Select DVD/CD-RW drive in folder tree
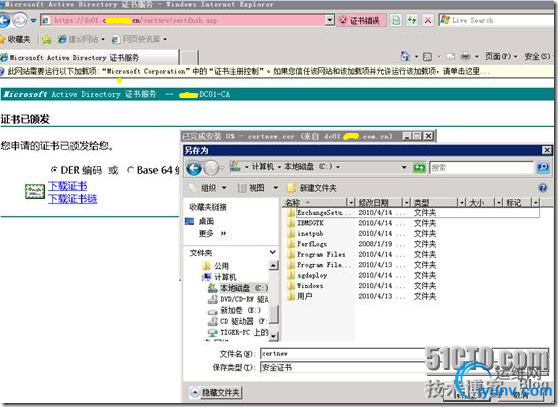Image resolution: width=558 pixels, height=407 pixels. click(238, 299)
